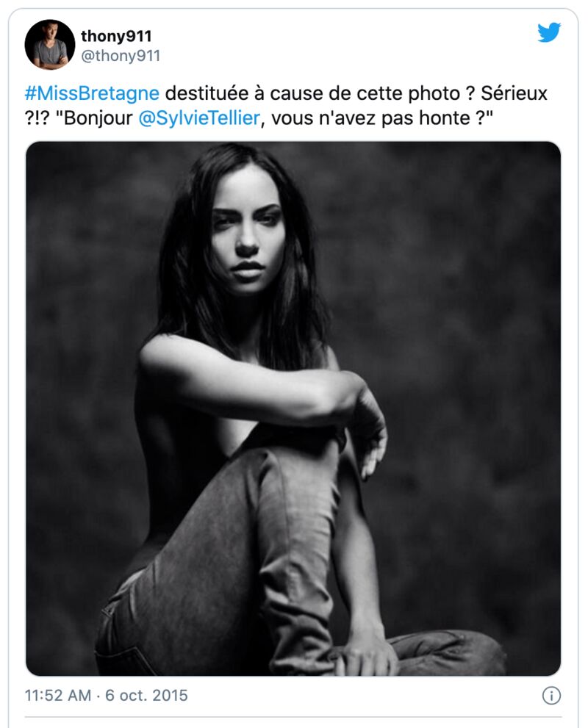588x728 pixels.
Task: Click the gray @thony911 handle
Action: [x=121, y=56]
